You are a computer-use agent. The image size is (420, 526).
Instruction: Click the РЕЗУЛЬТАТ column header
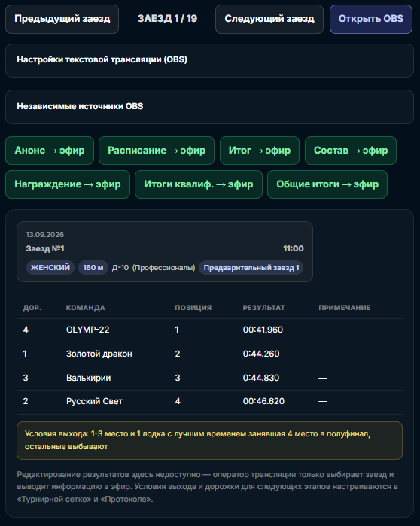point(263,308)
